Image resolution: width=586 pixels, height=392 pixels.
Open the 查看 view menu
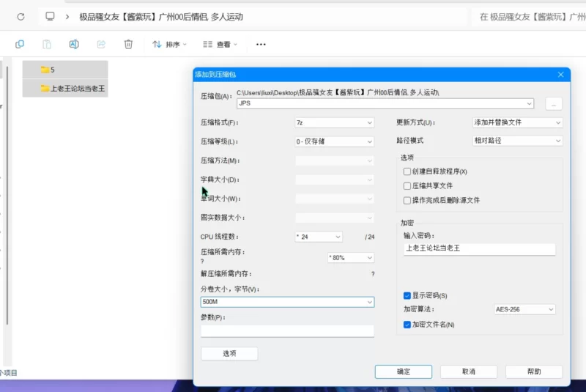[220, 45]
